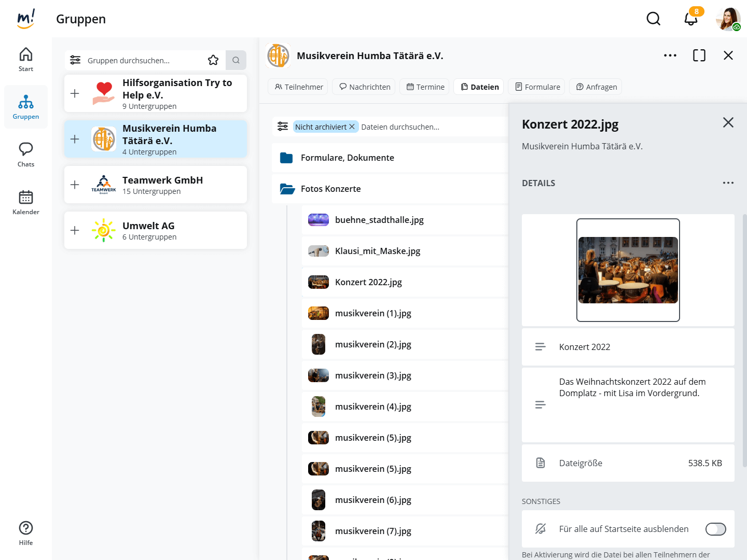Viewport: 747px width, 560px height.
Task: Open the notifications bell
Action: click(x=690, y=19)
